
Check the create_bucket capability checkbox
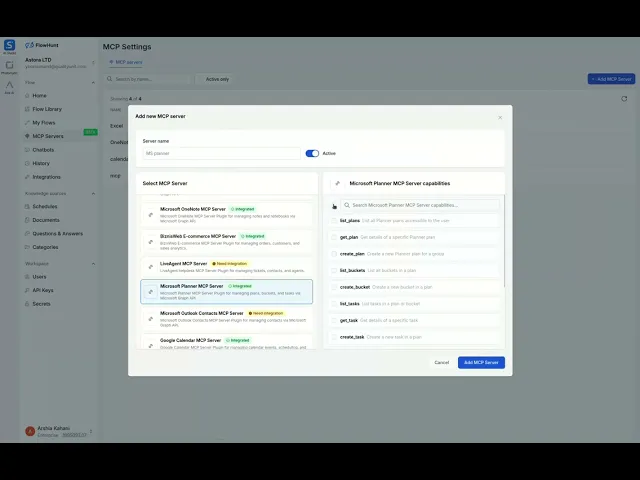click(x=334, y=287)
